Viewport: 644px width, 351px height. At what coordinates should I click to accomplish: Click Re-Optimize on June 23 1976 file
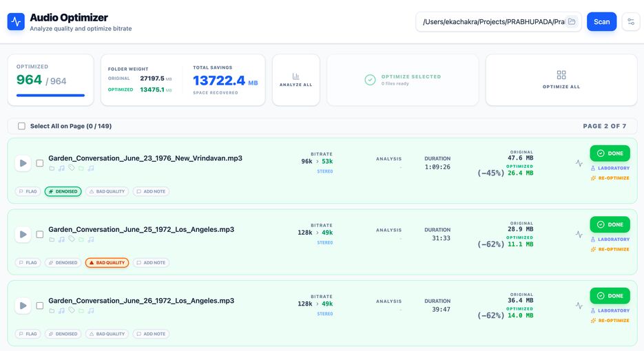(610, 178)
